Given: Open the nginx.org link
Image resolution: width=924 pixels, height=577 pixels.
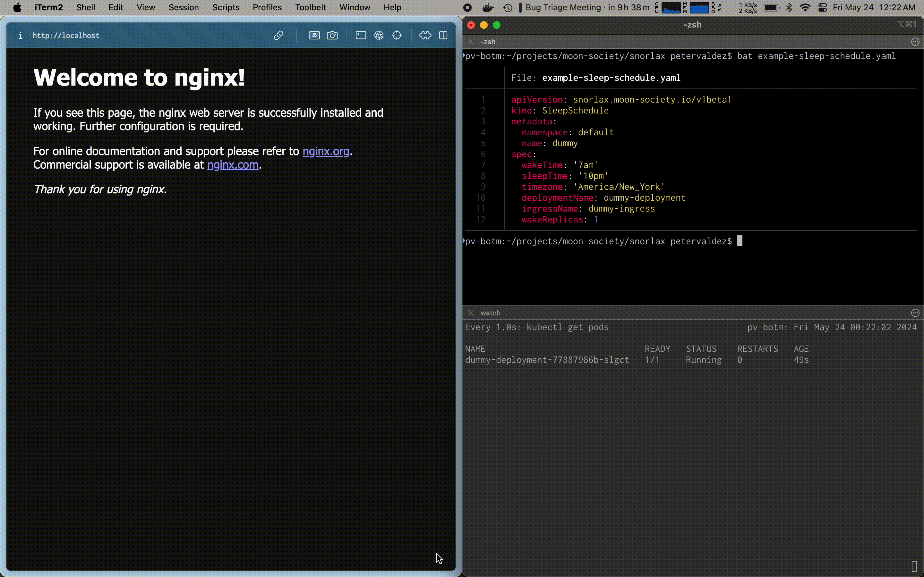Looking at the screenshot, I should tap(326, 152).
